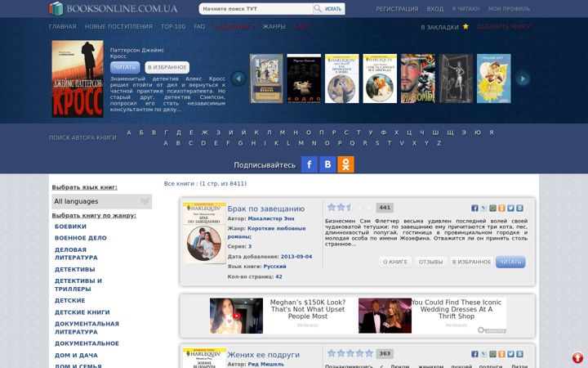Click Cyrillic letter Я in author search
Image resolution: width=588 pixels, height=368 pixels.
(492, 132)
